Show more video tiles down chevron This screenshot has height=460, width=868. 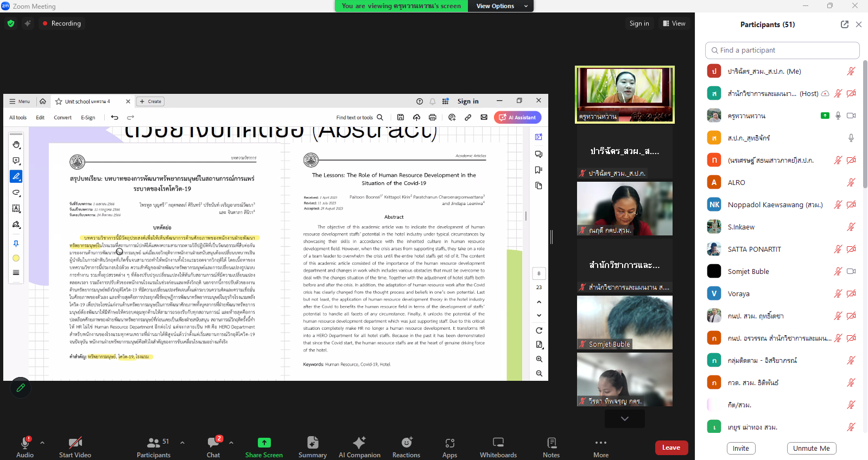point(625,419)
